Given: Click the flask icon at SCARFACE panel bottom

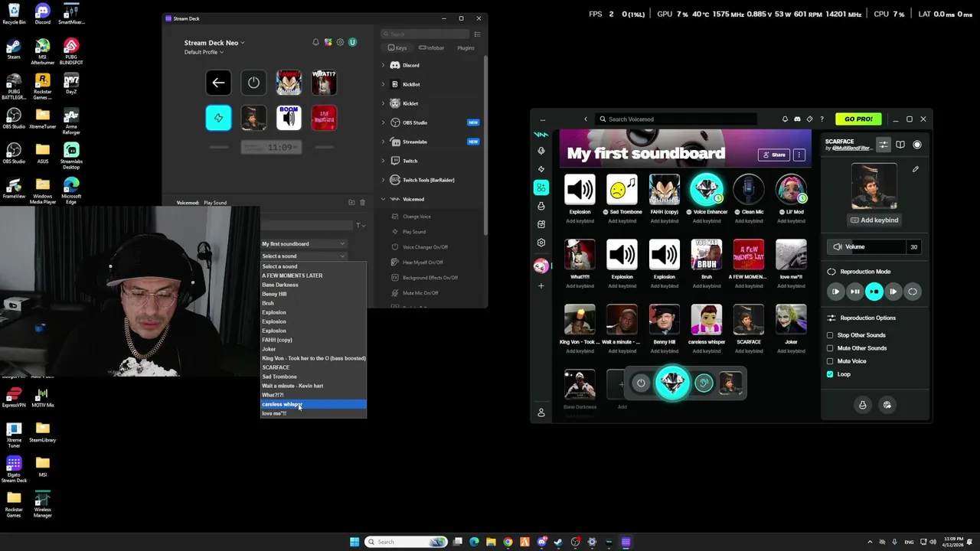Looking at the screenshot, I should pyautogui.click(x=863, y=405).
